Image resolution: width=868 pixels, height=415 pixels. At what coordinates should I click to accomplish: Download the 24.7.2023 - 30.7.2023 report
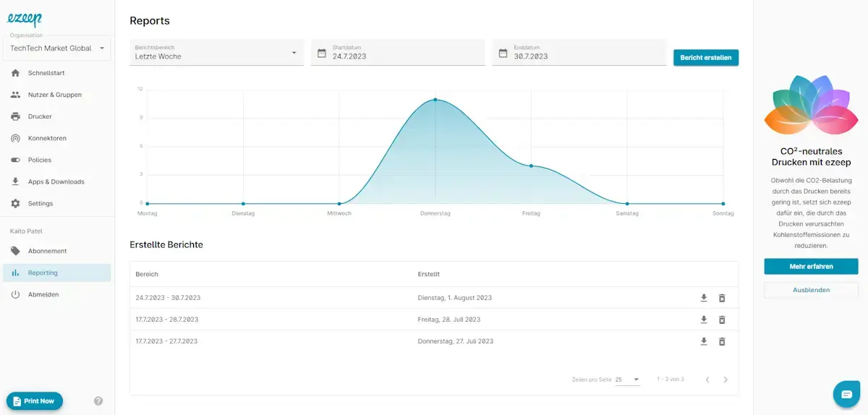pyautogui.click(x=703, y=298)
